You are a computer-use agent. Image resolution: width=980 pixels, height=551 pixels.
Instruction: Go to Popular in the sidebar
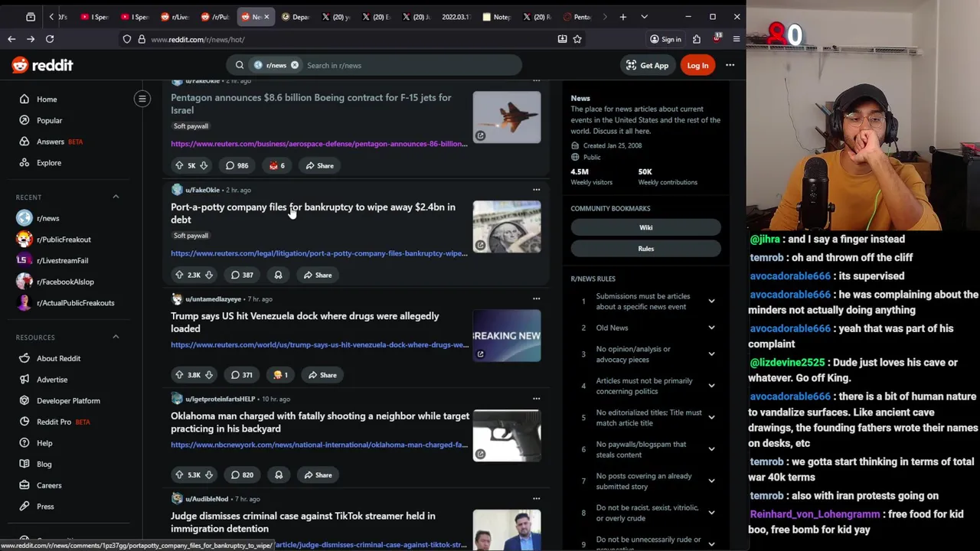click(x=49, y=120)
